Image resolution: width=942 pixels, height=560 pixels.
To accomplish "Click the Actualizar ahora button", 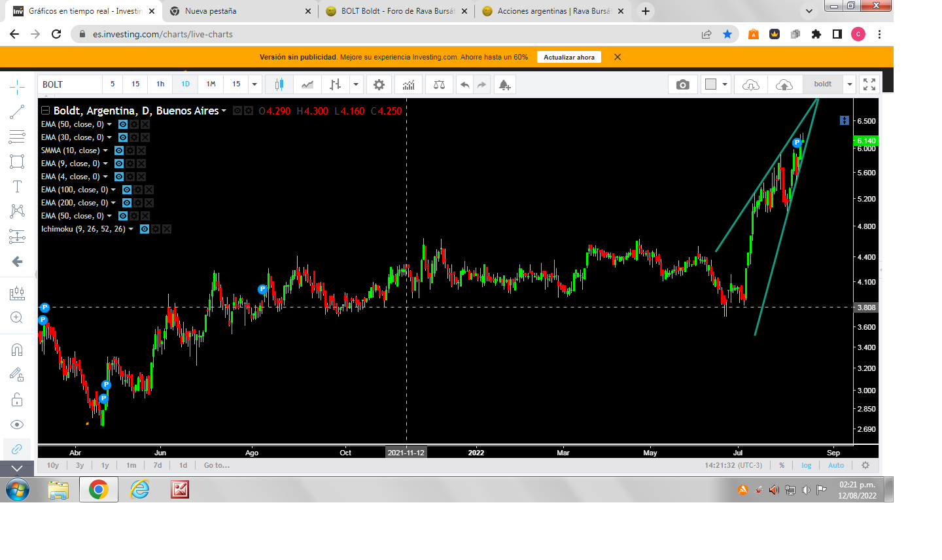I will (569, 57).
